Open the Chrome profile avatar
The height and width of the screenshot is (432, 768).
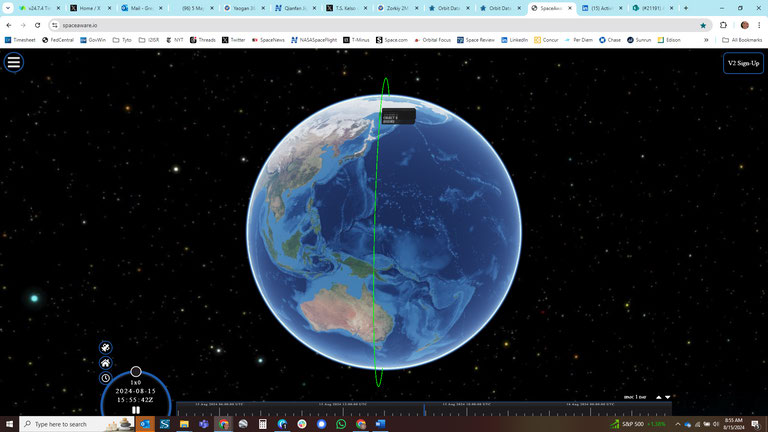tap(744, 25)
